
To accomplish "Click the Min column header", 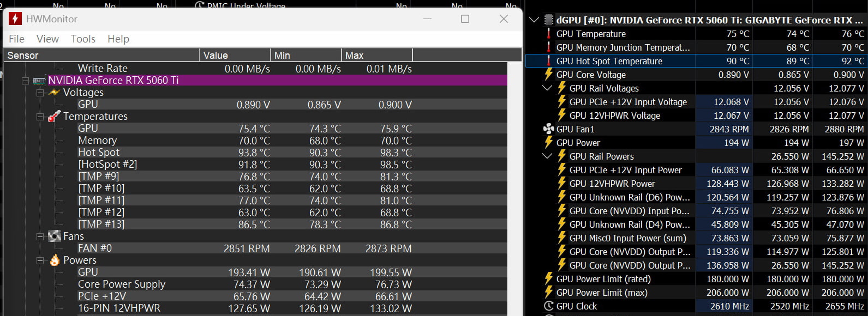I will [x=306, y=55].
